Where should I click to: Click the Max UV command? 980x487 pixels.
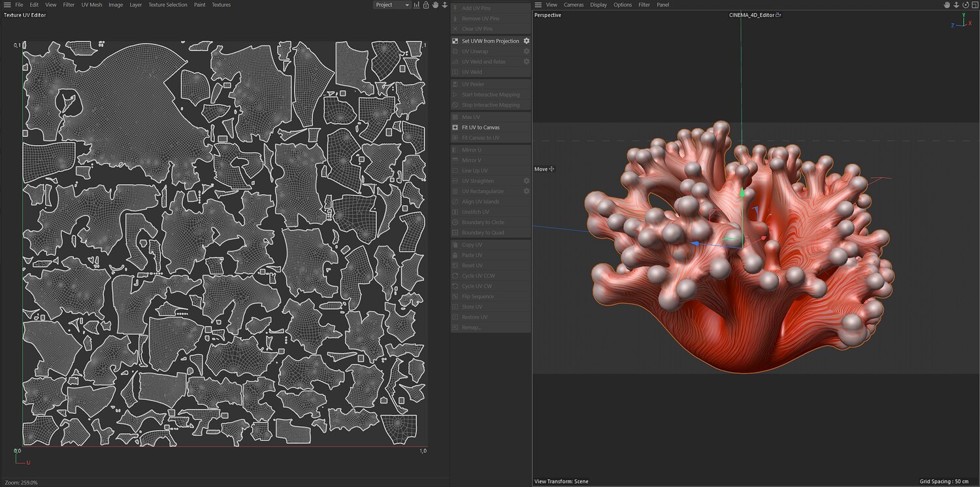(491, 117)
